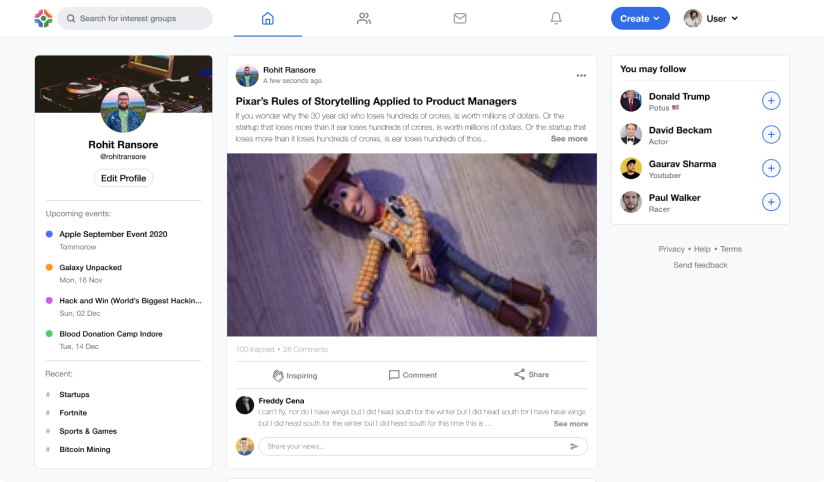Click the blue dot beside Apple event

[x=49, y=234]
